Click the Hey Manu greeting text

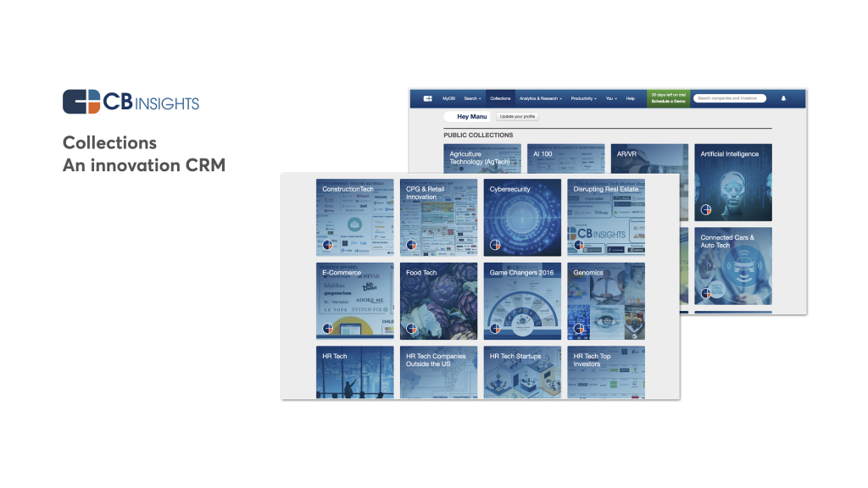pos(471,117)
